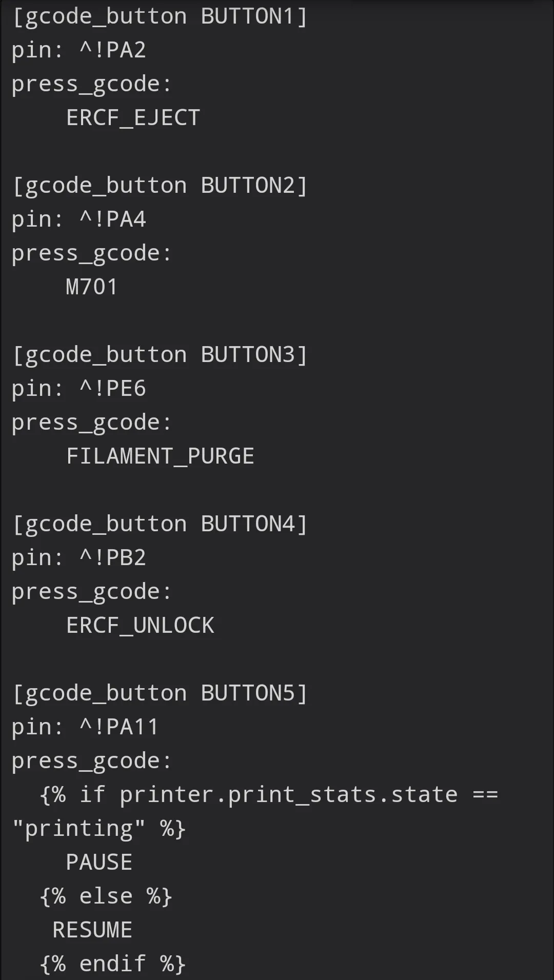Viewport: 554px width, 980px height.
Task: Place cursor on pin ^!PA11 line
Action: [85, 727]
